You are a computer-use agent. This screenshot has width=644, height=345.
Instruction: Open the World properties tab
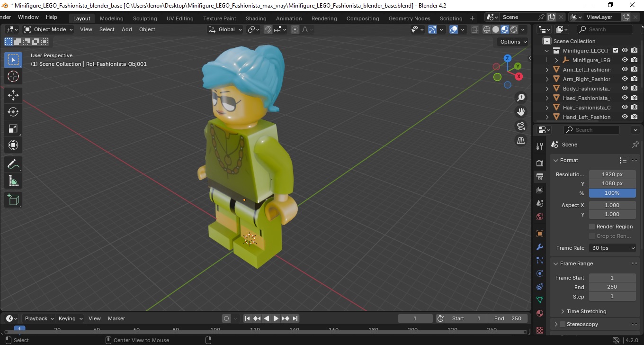pos(539,217)
